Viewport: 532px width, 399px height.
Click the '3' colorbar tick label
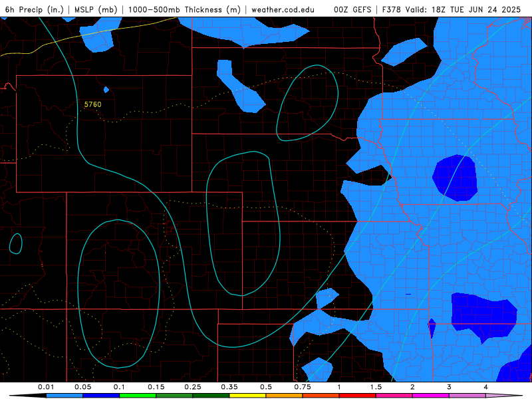(450, 387)
